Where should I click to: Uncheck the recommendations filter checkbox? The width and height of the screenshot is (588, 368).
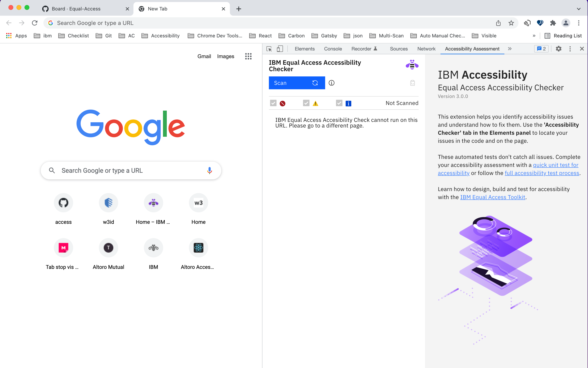(339, 103)
